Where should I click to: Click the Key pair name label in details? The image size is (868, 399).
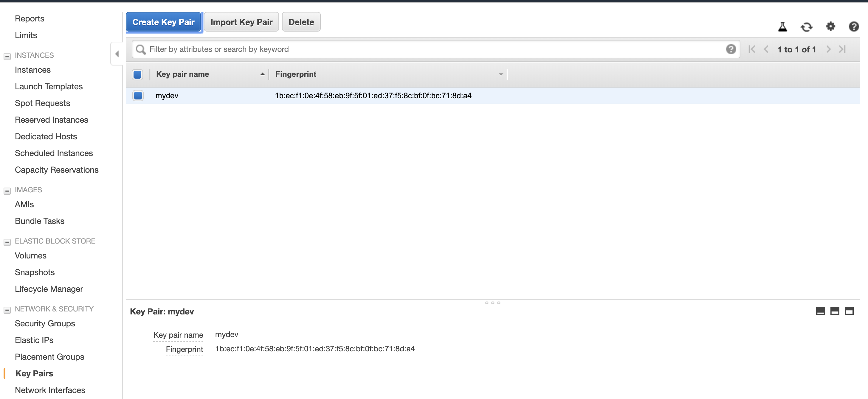(178, 335)
